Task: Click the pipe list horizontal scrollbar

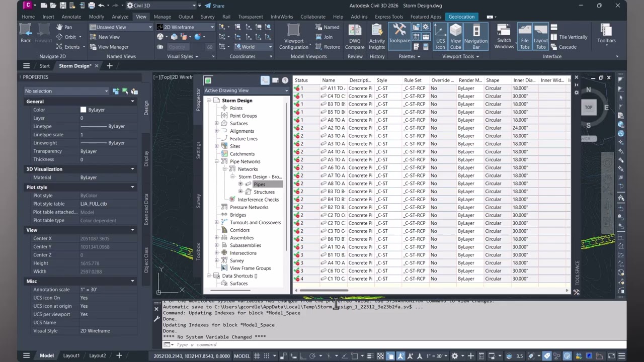Action: 325,290
